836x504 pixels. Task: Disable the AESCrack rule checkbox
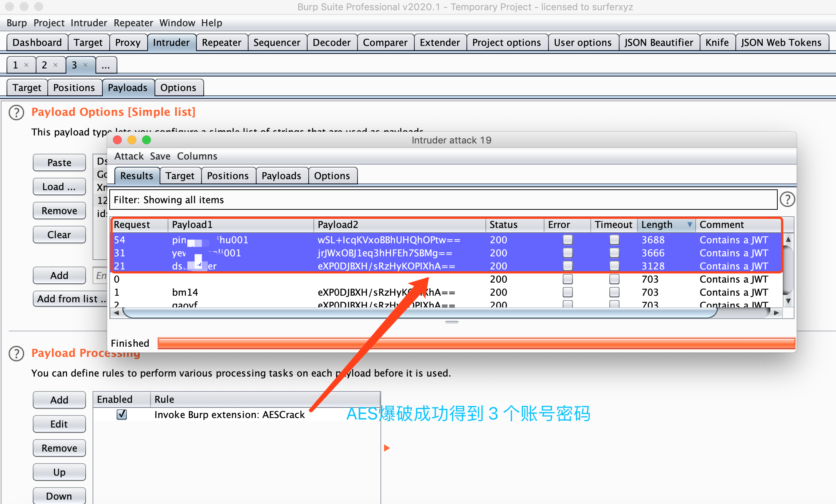[x=122, y=414]
